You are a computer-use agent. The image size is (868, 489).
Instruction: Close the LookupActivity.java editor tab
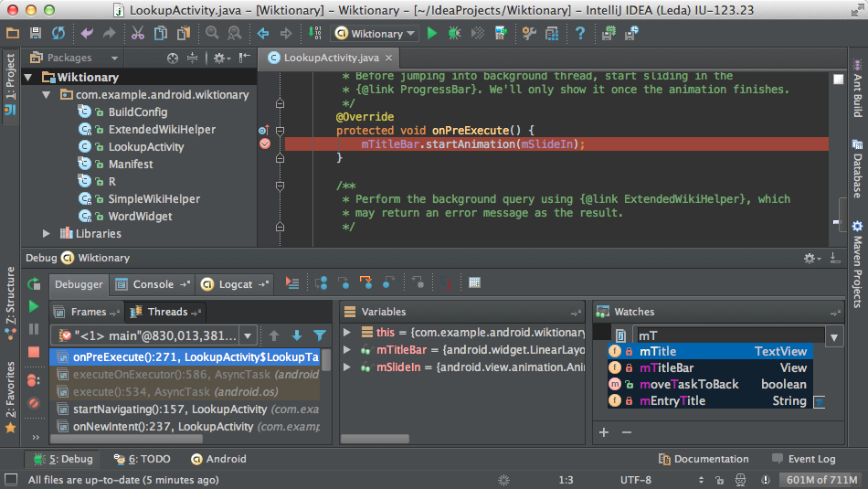click(x=388, y=58)
